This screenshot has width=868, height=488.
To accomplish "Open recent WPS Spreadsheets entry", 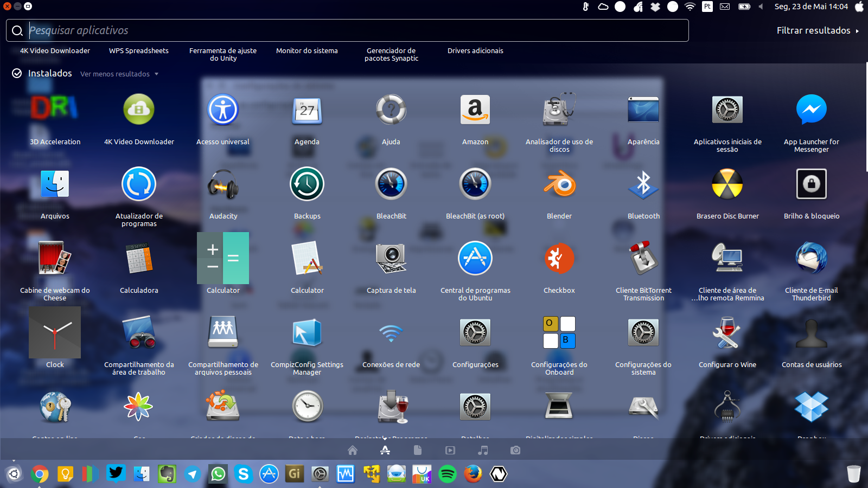I will (x=139, y=50).
